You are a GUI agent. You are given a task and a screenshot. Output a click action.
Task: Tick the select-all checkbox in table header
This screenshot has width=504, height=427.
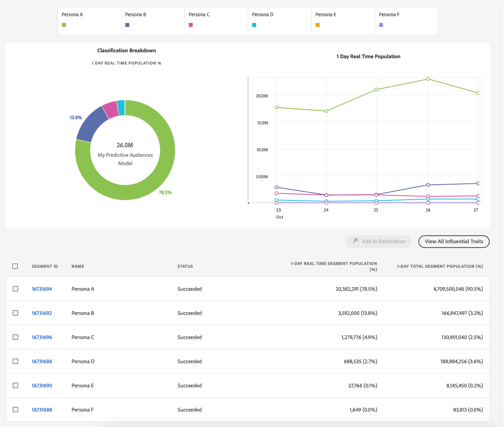pyautogui.click(x=15, y=266)
